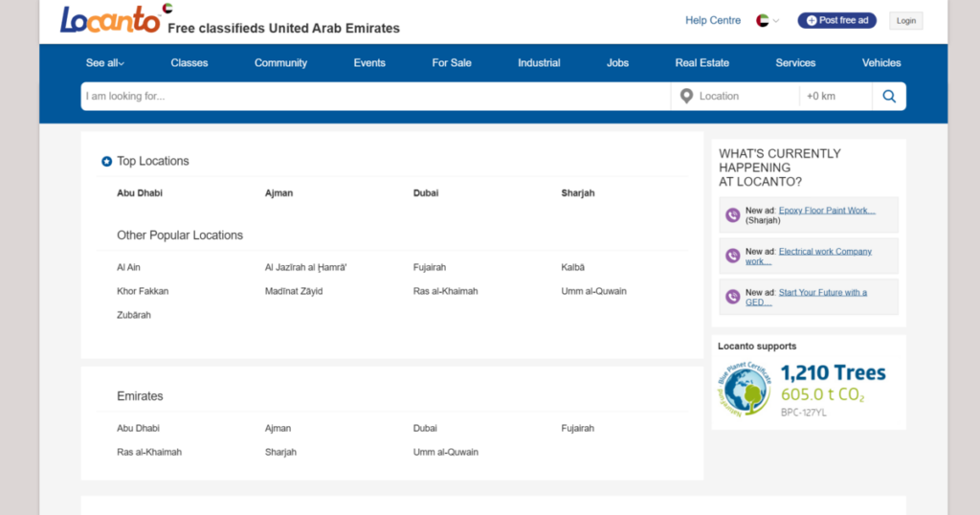The width and height of the screenshot is (980, 515).
Task: Click the Post free ad button
Action: [836, 21]
